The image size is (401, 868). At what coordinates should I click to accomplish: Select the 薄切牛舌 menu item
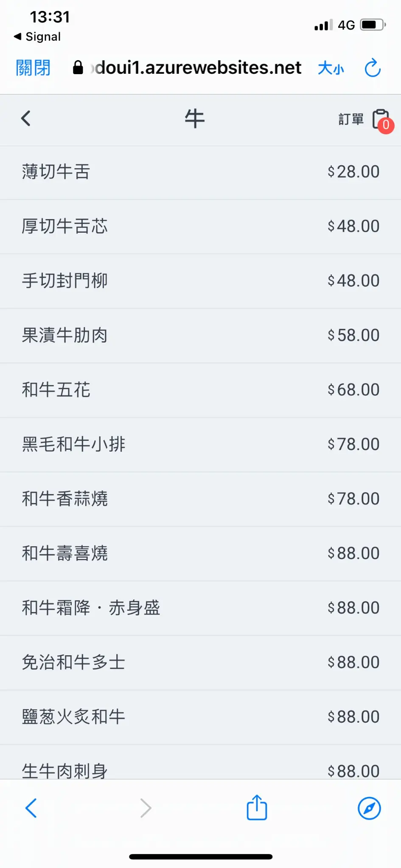click(200, 172)
